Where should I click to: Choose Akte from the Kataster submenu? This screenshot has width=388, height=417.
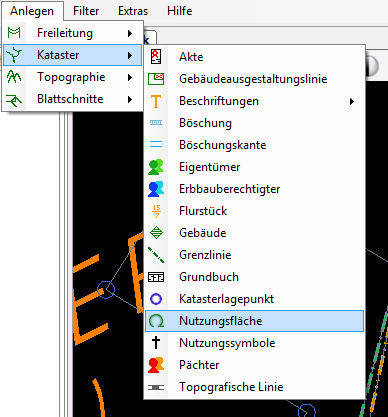[254, 57]
